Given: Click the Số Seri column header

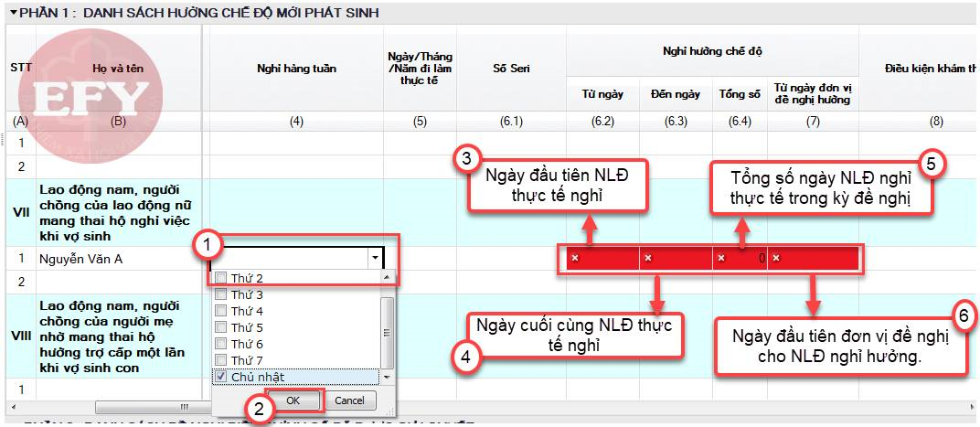Looking at the screenshot, I should tap(511, 69).
